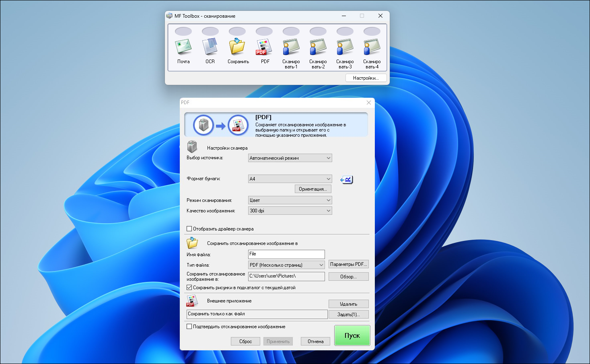Screen dimensions: 590x364
Task: Click the Сохранить folder icon
Action: point(237,47)
